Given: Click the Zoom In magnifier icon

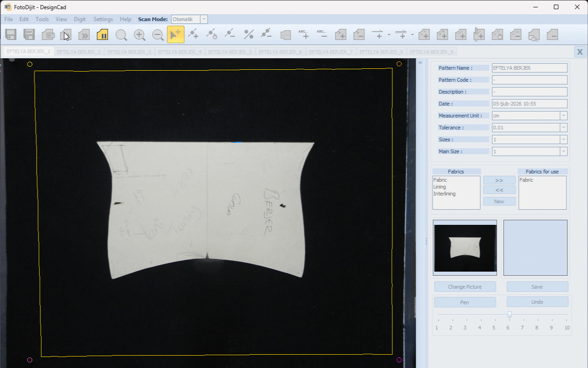Looking at the screenshot, I should [139, 35].
